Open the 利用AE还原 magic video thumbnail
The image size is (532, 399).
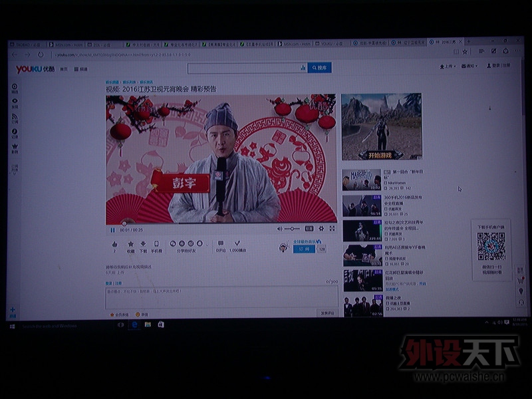(362, 255)
